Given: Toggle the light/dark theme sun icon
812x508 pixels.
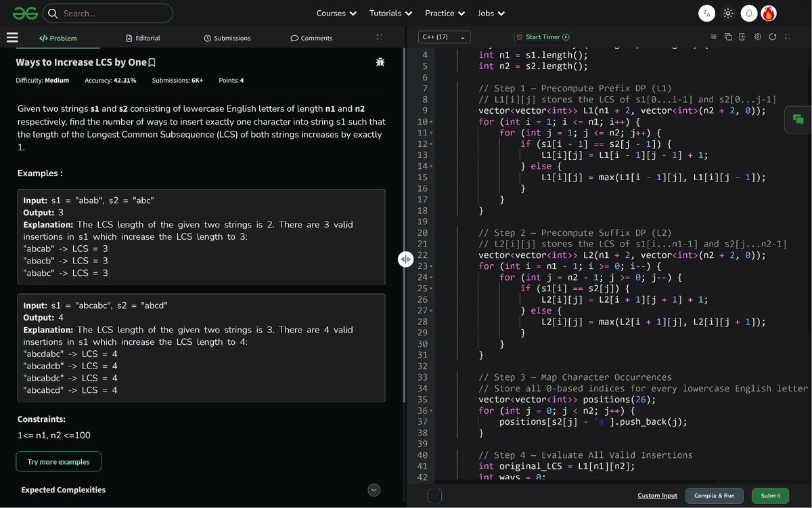Looking at the screenshot, I should [x=728, y=13].
